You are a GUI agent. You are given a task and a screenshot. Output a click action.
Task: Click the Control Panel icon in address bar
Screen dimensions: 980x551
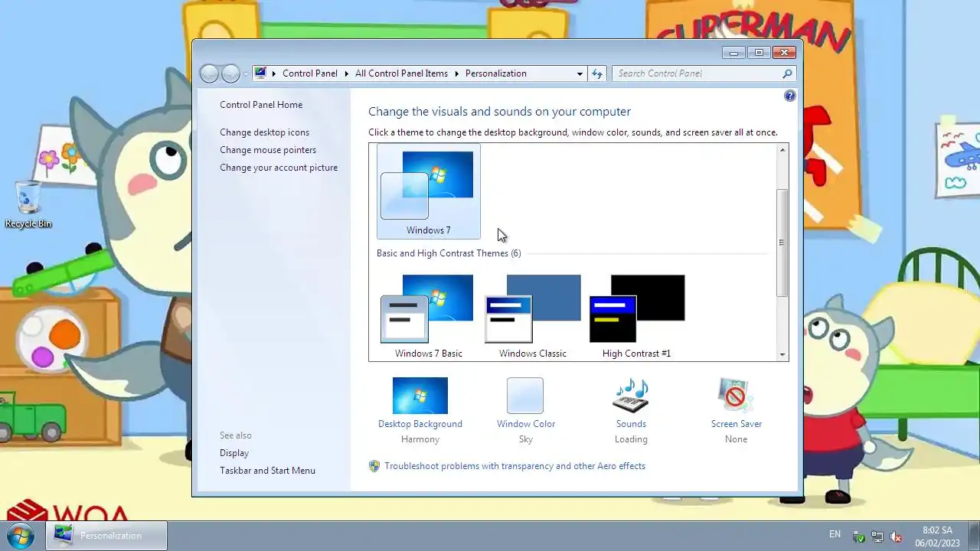(260, 73)
